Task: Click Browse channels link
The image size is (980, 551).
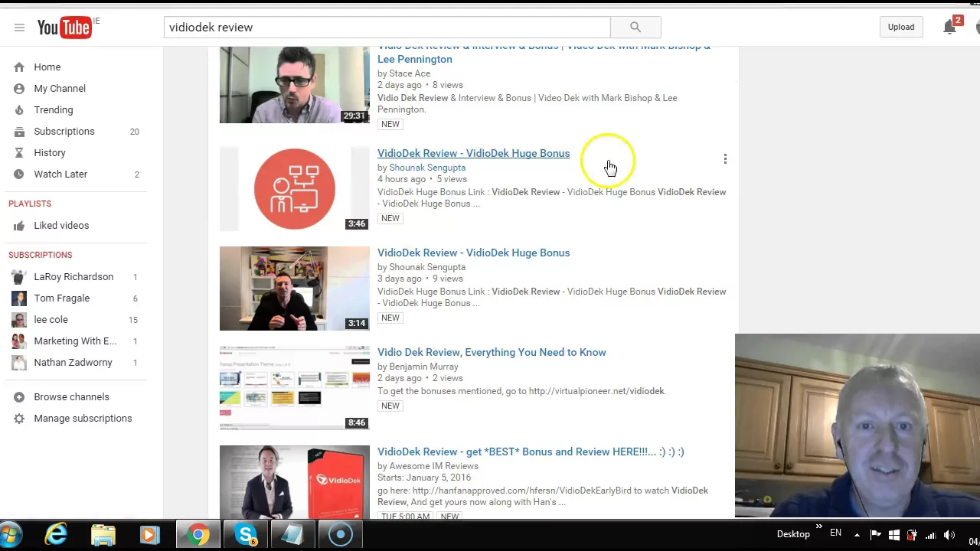Action: 71,397
